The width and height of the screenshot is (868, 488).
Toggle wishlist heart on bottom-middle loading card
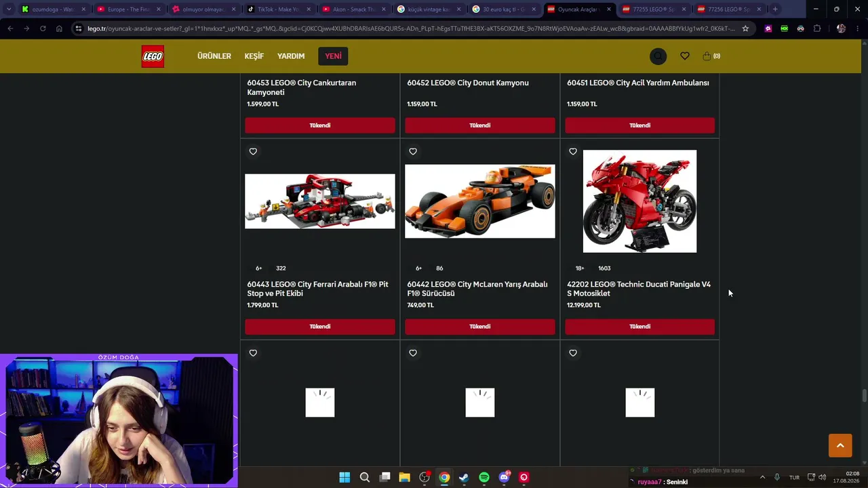413,353
